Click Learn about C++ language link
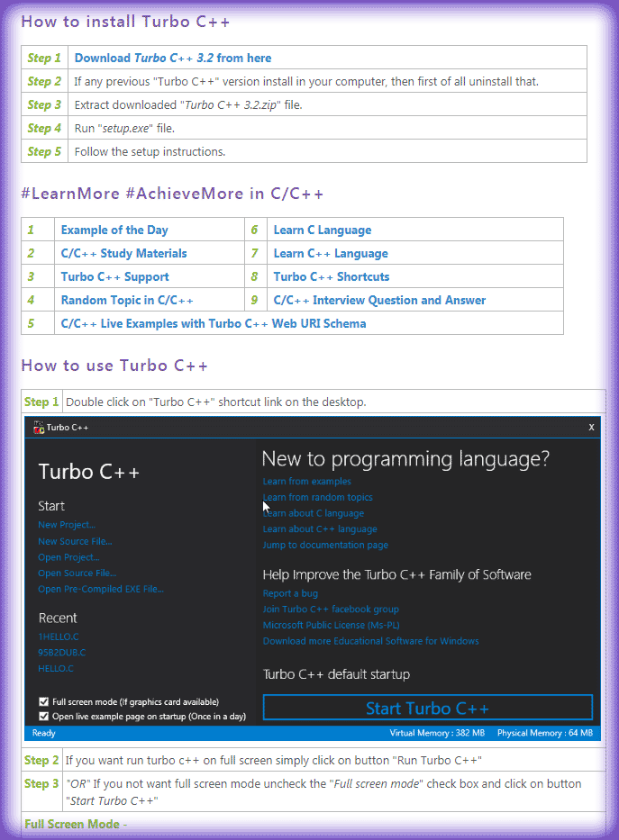Screen dimensions: 619x840 [320, 528]
